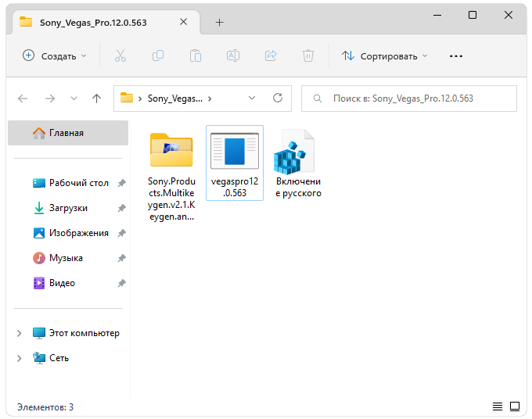
Task: Click the Paste clipboard icon
Action: coord(196,56)
